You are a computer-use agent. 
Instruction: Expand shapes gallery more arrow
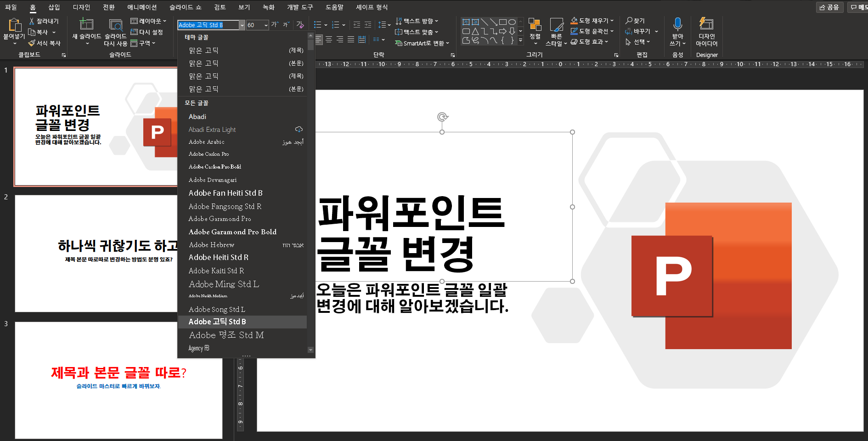point(520,40)
